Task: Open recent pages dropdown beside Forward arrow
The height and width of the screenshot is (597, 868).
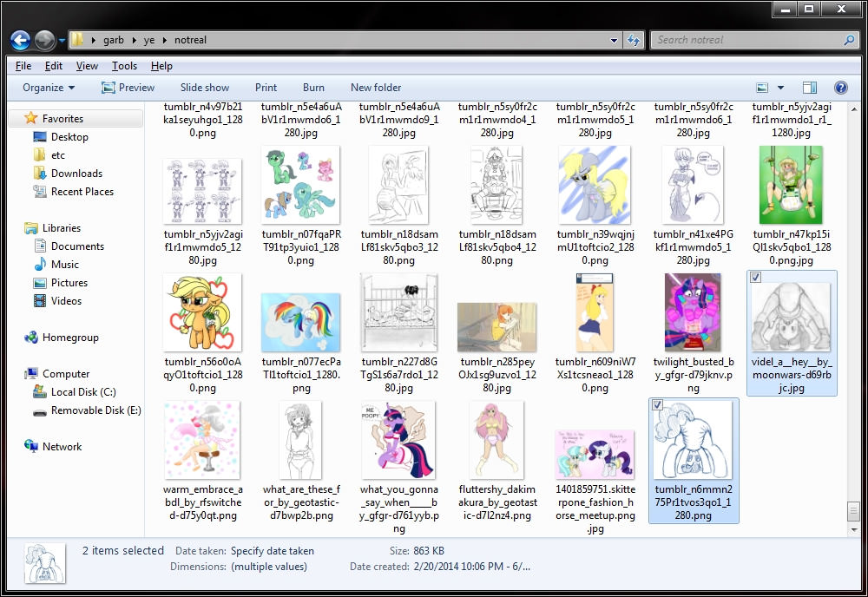Action: point(62,41)
